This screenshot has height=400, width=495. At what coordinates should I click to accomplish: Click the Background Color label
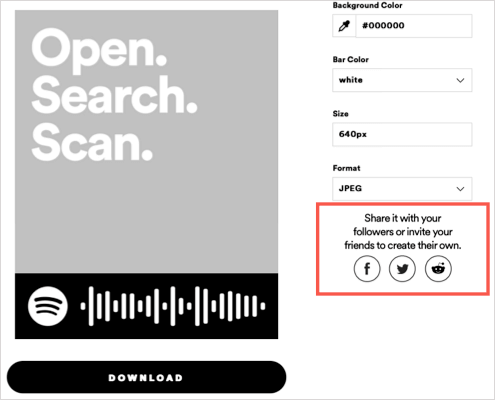367,5
